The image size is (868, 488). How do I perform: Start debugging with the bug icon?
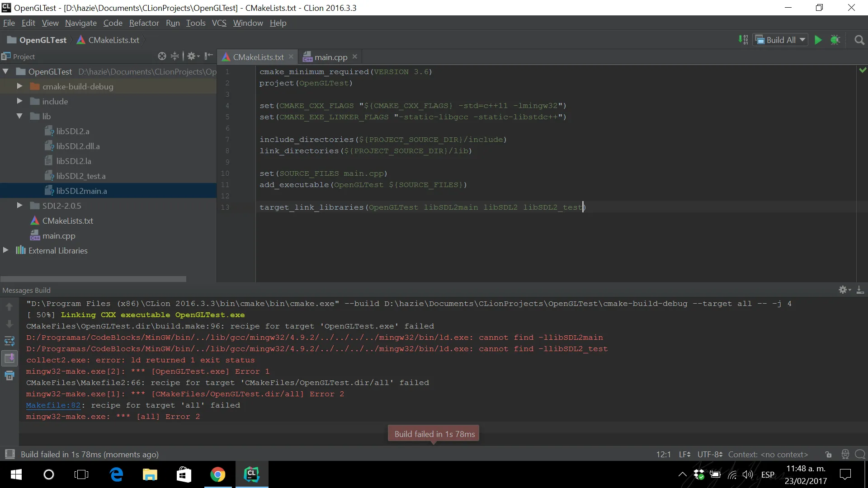(835, 40)
